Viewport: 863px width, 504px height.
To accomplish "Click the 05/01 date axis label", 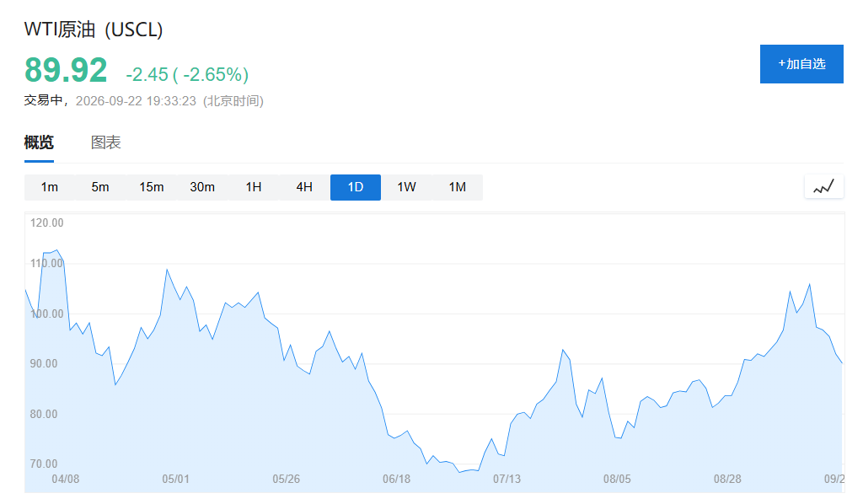I will [175, 479].
